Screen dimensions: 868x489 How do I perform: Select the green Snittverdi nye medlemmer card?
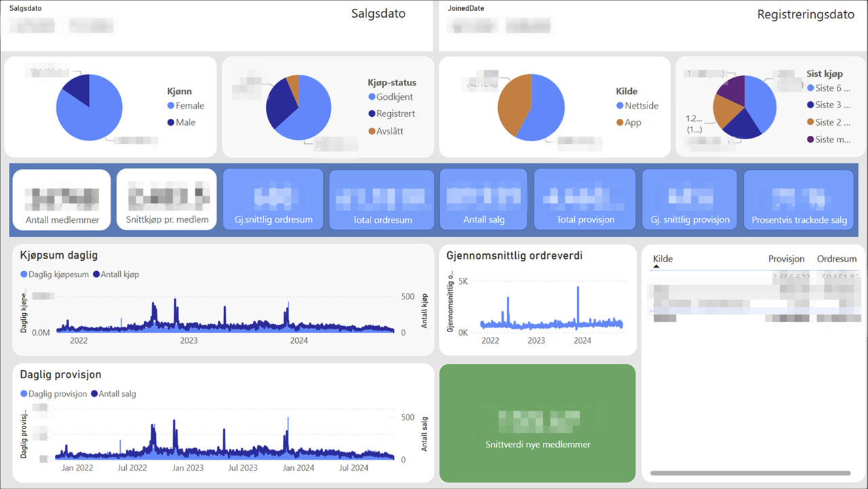pyautogui.click(x=537, y=422)
